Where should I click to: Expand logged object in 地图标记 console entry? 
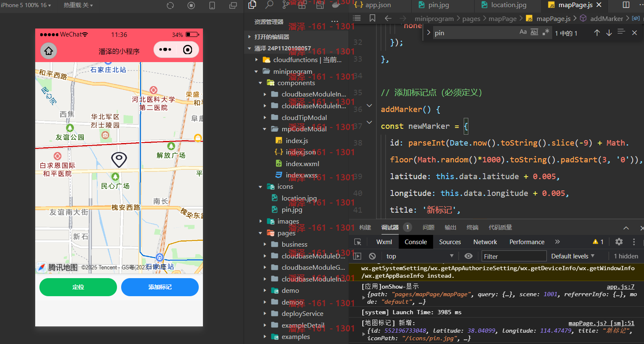(364, 334)
